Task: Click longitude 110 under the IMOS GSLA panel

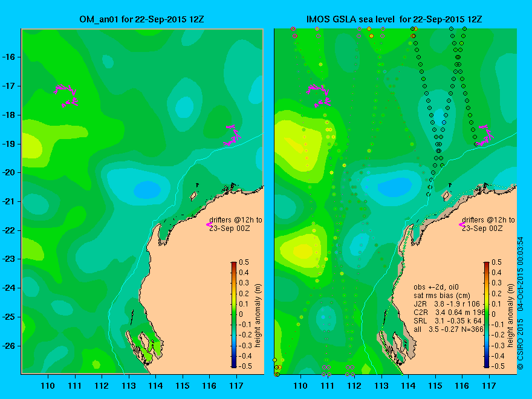Action: pos(300,386)
